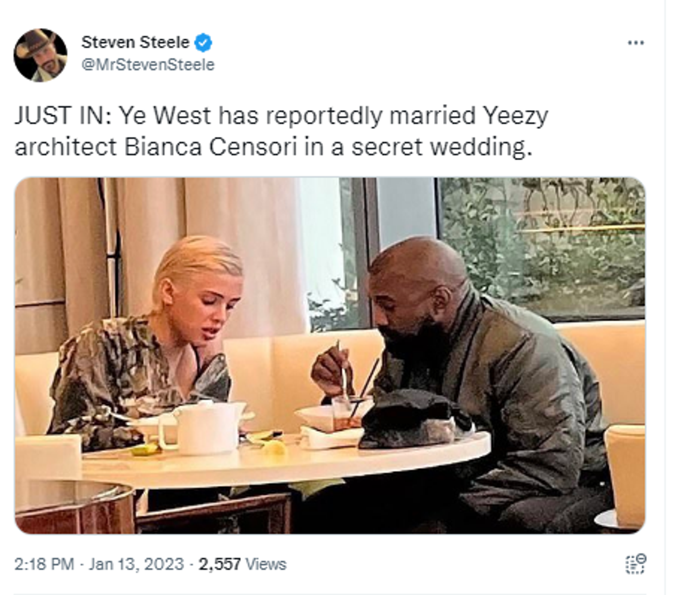700x595 pixels.
Task: Click the words "Ye West" in the tweet
Action: (x=165, y=116)
